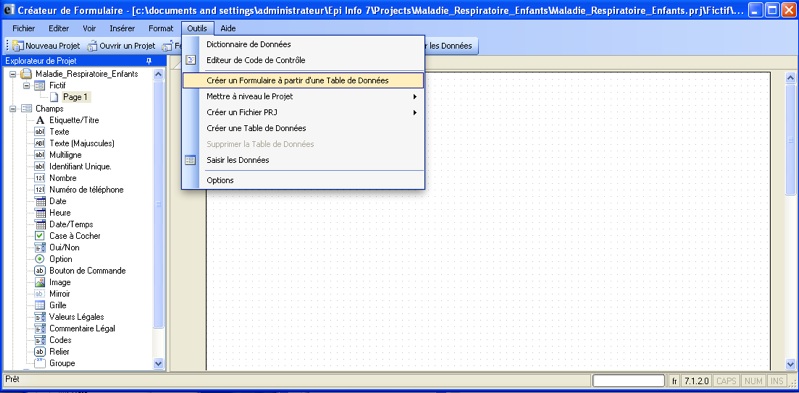Image resolution: width=799 pixels, height=393 pixels.
Task: Select Maladie_Respiratoire_Enfants project in tree
Action: 87,74
